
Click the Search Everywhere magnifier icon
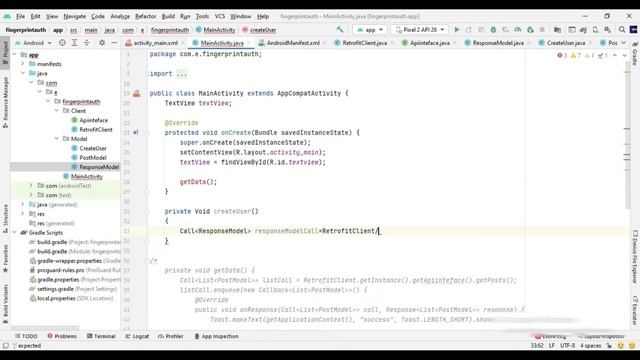(622, 30)
